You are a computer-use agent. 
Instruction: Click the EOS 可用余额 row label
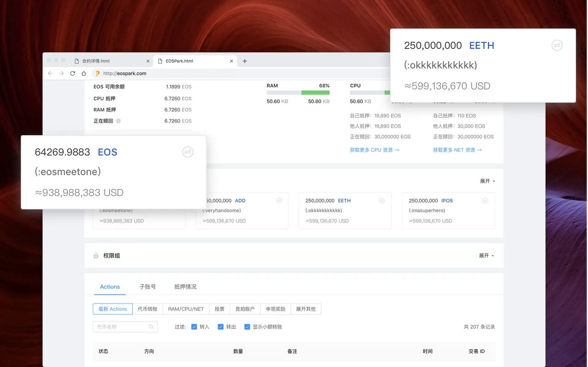[x=109, y=86]
